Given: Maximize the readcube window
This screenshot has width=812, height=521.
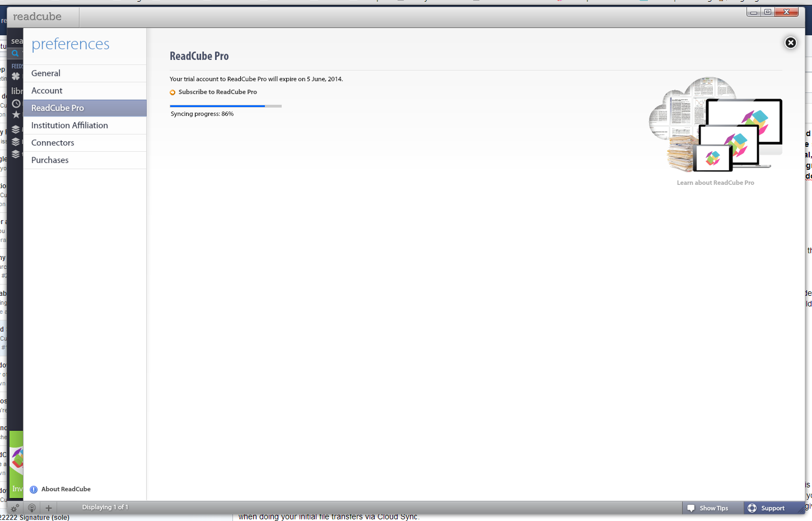Looking at the screenshot, I should pos(768,12).
